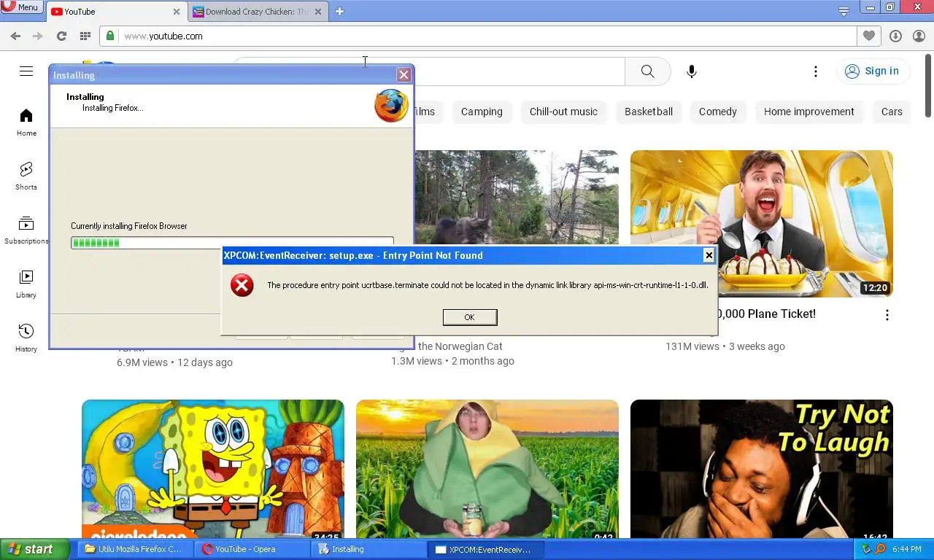Close the XPCOM error dialog with X
934x560 pixels.
709,254
